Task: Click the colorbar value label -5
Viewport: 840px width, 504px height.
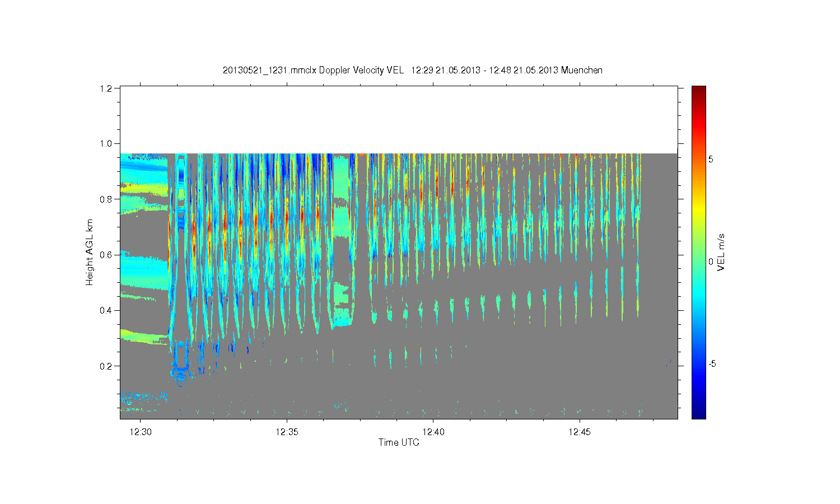Action: 712,364
